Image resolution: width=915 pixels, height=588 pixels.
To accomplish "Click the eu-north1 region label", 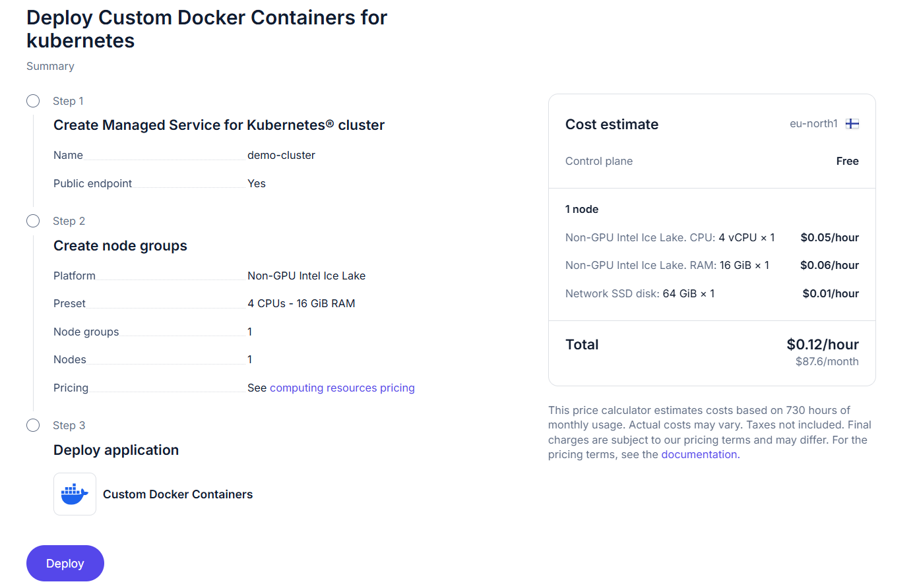I will click(x=813, y=124).
